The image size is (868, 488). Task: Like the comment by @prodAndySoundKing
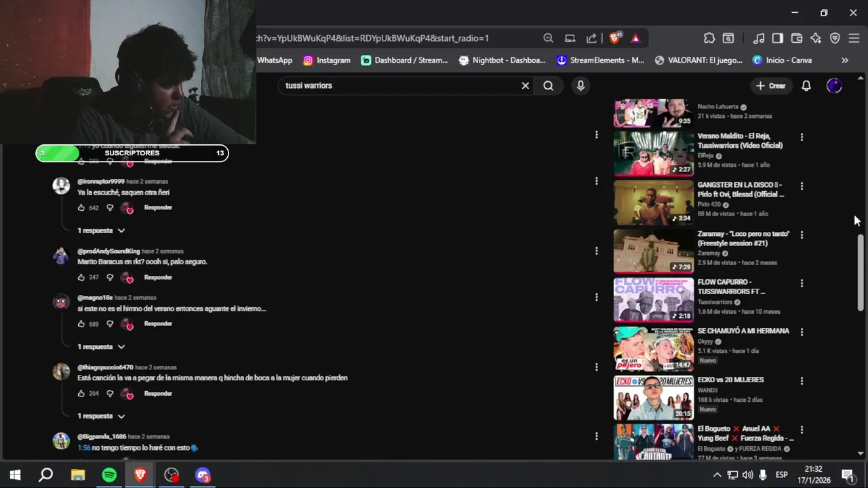(81, 277)
